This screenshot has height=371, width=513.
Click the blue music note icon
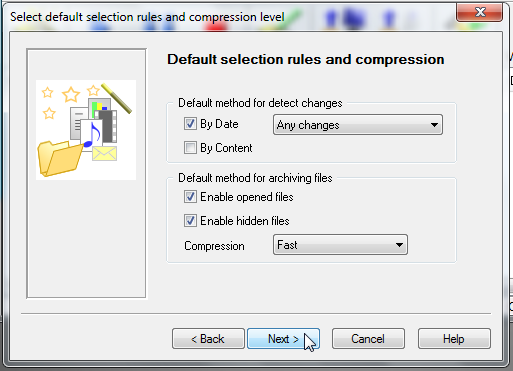92,134
